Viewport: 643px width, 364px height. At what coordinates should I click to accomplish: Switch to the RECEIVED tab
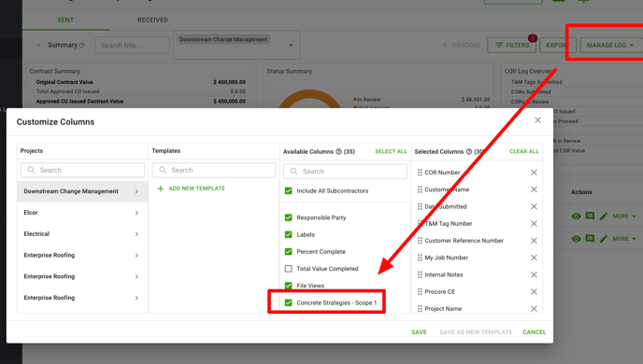click(152, 20)
